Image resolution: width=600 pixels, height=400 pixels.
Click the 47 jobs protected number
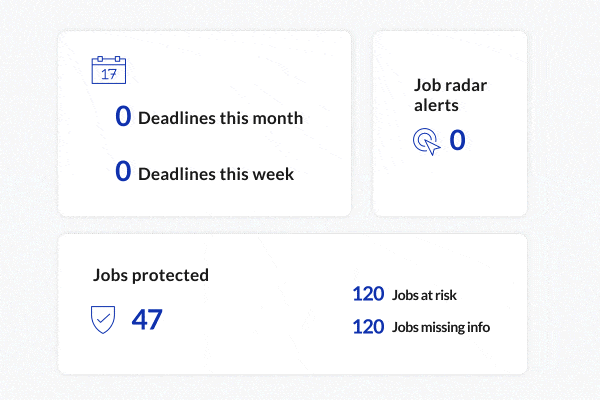pos(147,320)
